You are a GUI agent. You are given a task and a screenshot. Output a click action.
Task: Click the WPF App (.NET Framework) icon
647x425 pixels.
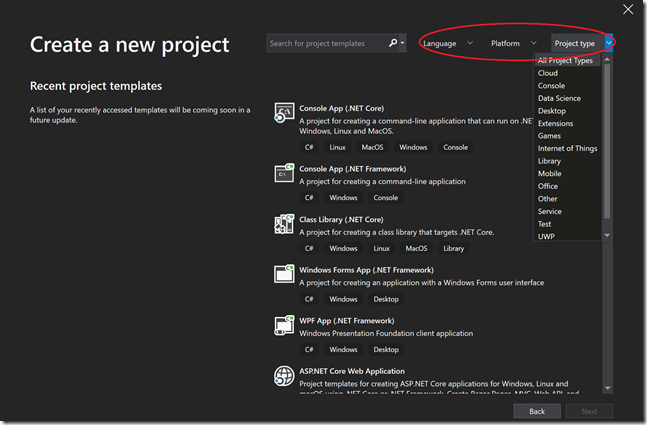(284, 325)
